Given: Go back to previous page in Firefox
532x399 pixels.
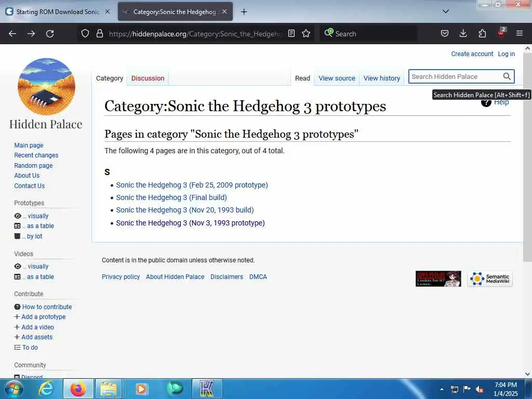Looking at the screenshot, I should click(x=12, y=34).
